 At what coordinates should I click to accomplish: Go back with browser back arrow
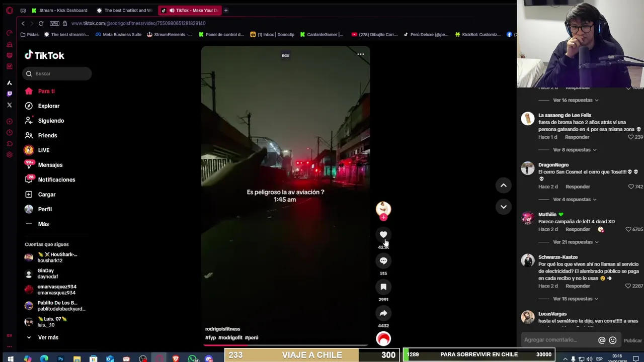coord(23,23)
